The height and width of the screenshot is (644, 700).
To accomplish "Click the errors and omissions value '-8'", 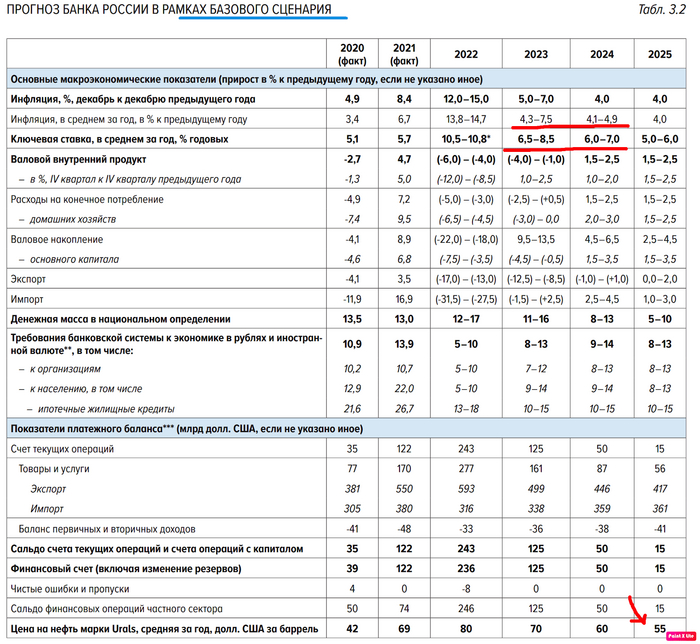I will (466, 589).
